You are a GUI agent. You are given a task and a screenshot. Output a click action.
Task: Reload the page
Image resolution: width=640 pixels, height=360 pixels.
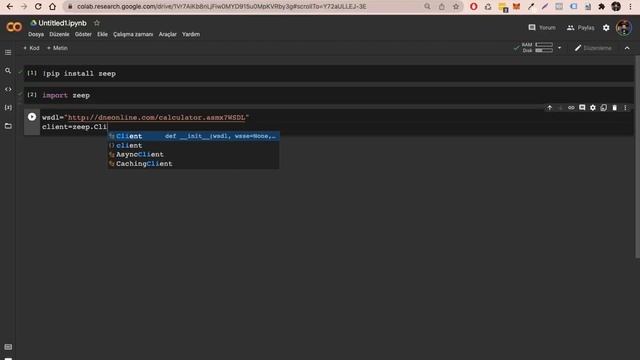click(38, 7)
